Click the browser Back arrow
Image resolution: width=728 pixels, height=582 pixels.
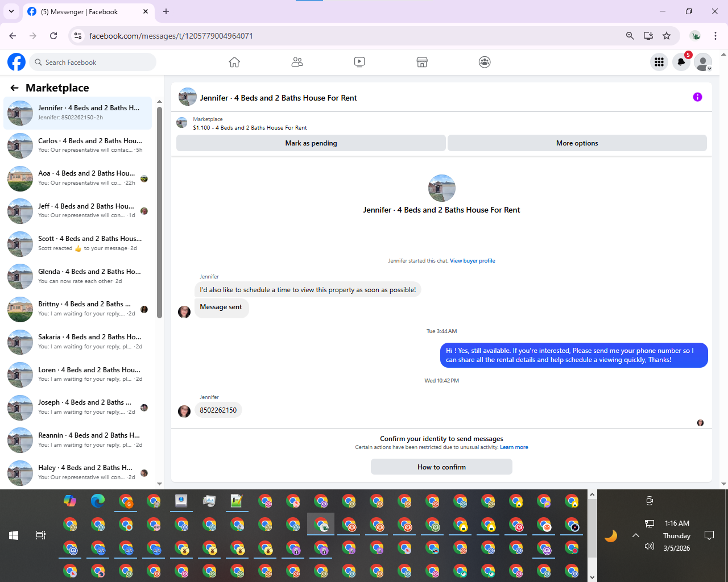[13, 36]
